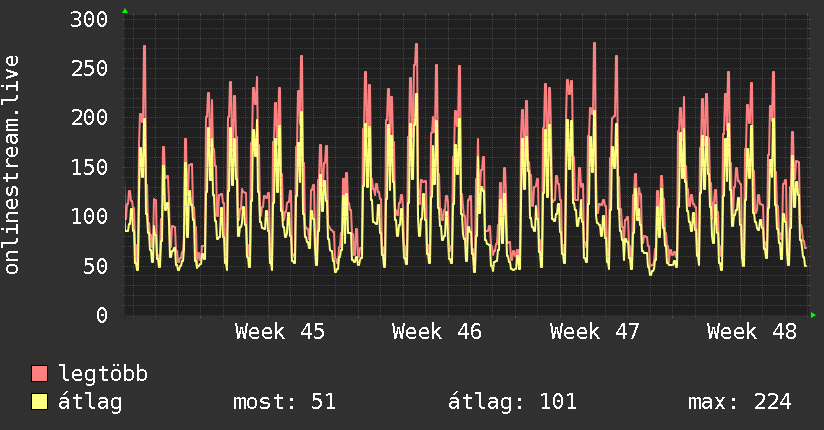
Task: Click the 'max: 224' statistic
Action: click(740, 402)
